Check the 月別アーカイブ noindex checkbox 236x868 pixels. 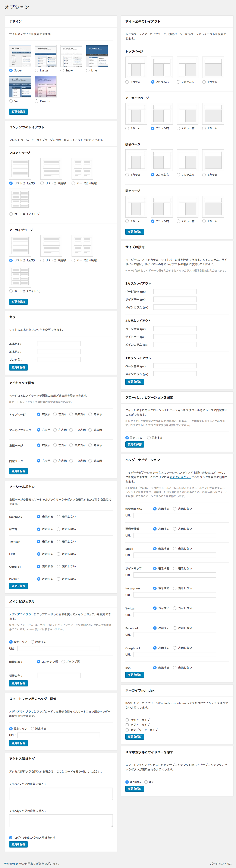(127, 720)
